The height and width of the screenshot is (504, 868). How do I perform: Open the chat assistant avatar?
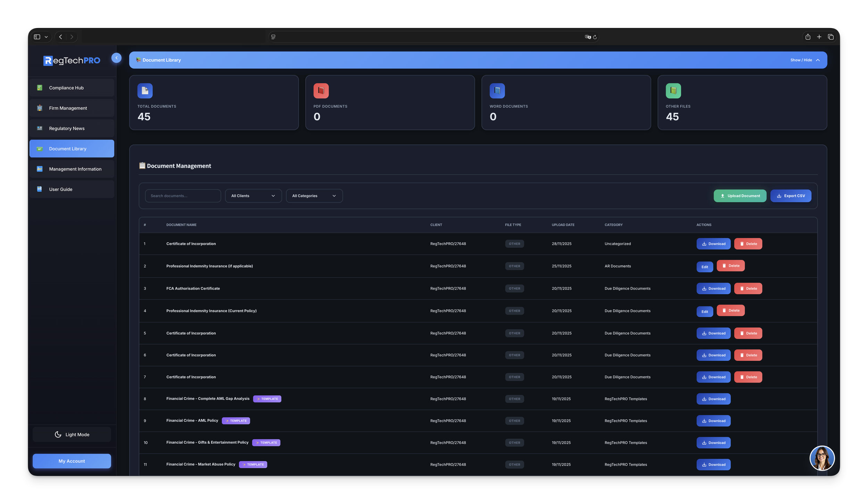[822, 458]
